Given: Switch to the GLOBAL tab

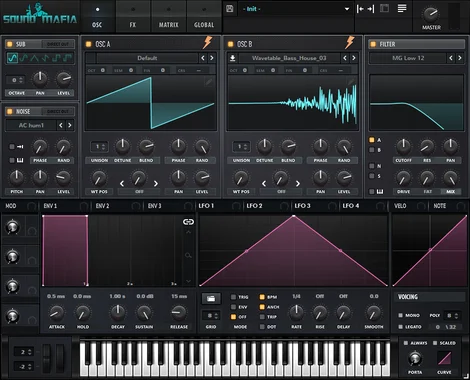Looking at the screenshot, I should (204, 17).
